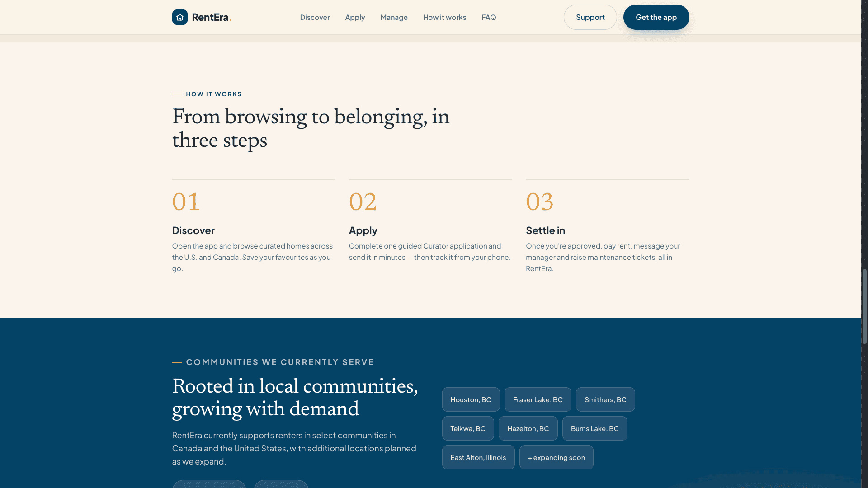The height and width of the screenshot is (488, 868).
Task: Click the step number 03
Action: tap(539, 202)
